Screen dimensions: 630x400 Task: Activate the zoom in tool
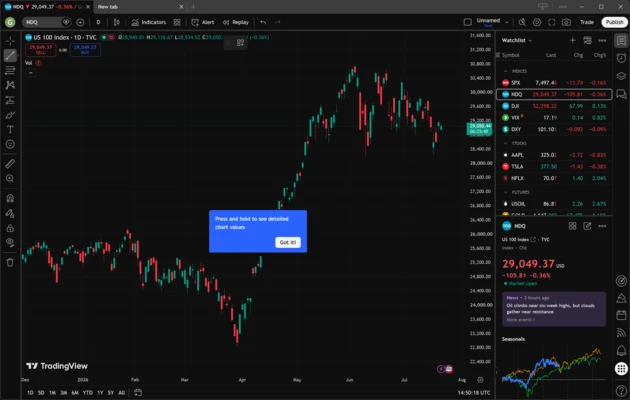(10, 178)
